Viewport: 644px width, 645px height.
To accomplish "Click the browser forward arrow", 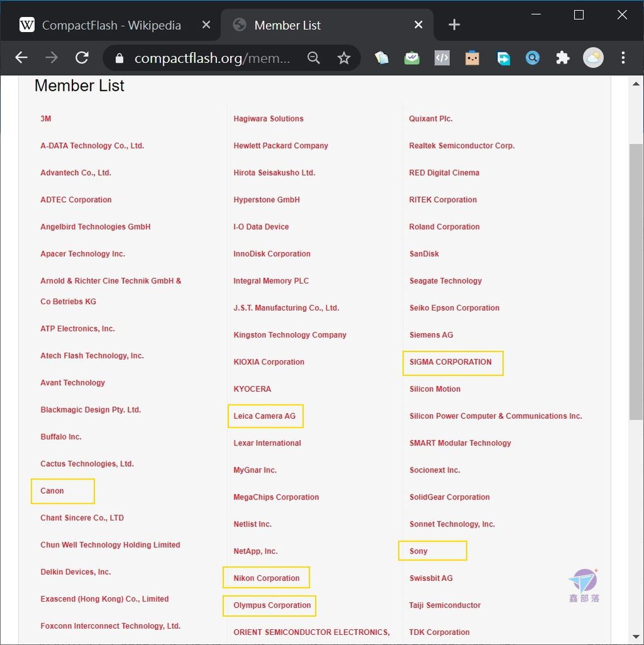I will point(52,57).
